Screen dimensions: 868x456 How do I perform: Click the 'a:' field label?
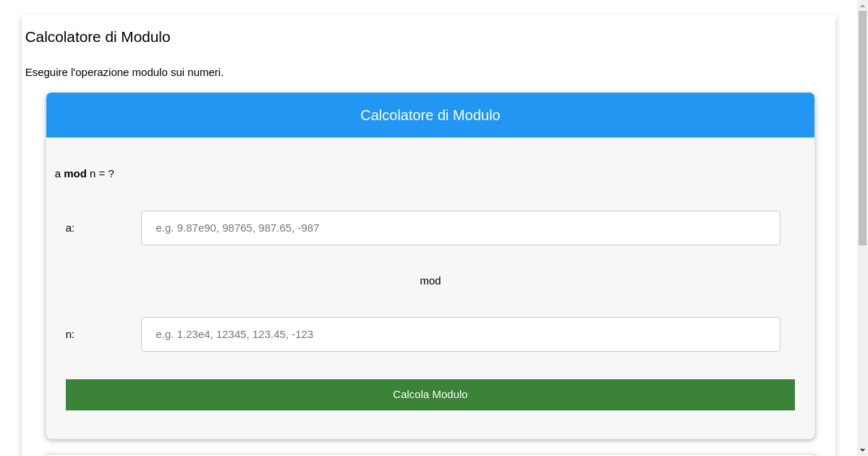pos(69,227)
